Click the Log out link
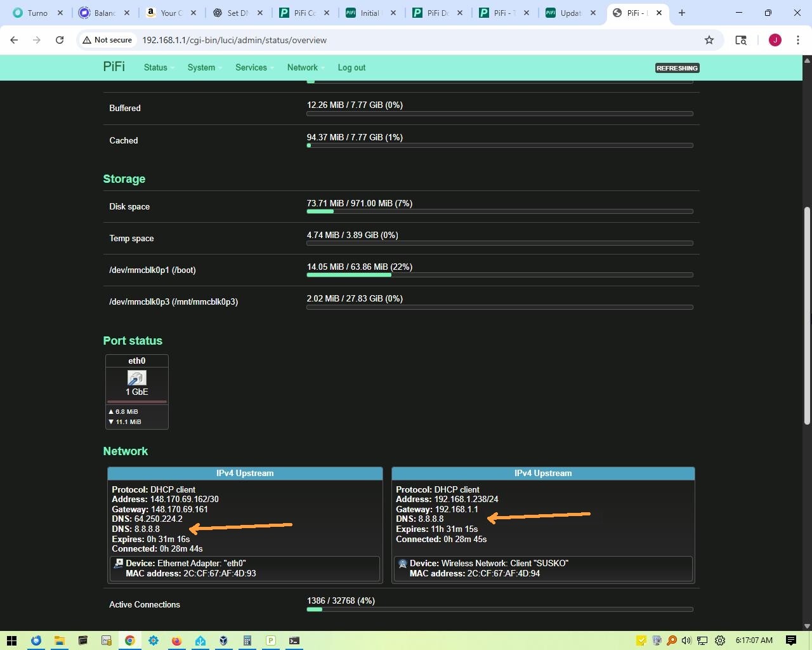 pos(351,67)
